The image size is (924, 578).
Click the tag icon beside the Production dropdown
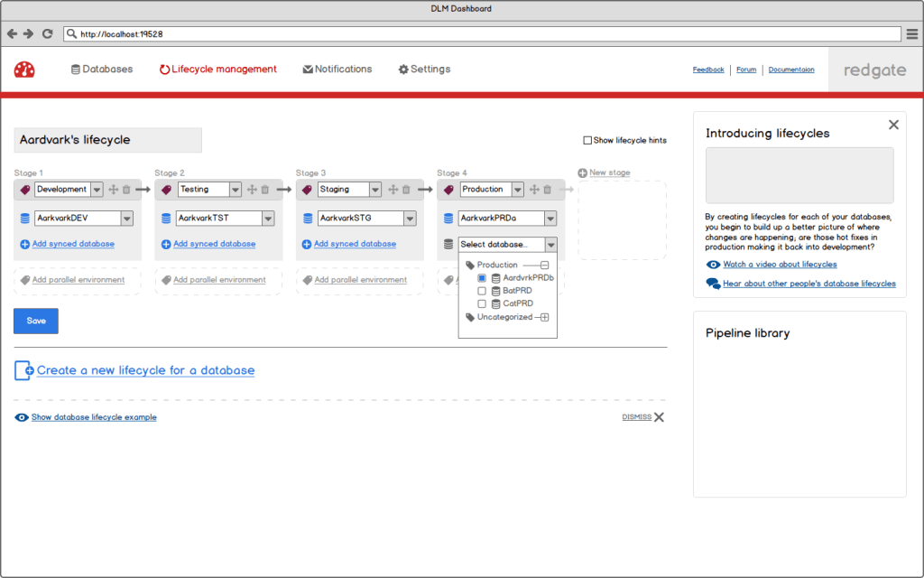pos(448,190)
